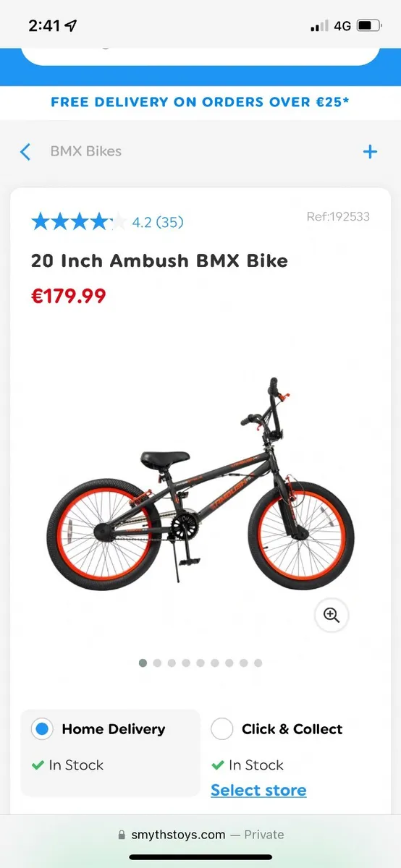Open the BMX Bikes breadcrumb
The width and height of the screenshot is (401, 868).
[x=85, y=151]
